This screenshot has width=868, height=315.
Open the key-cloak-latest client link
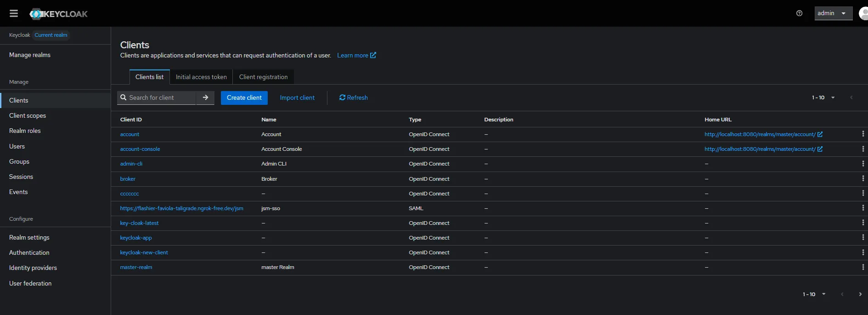coord(139,223)
